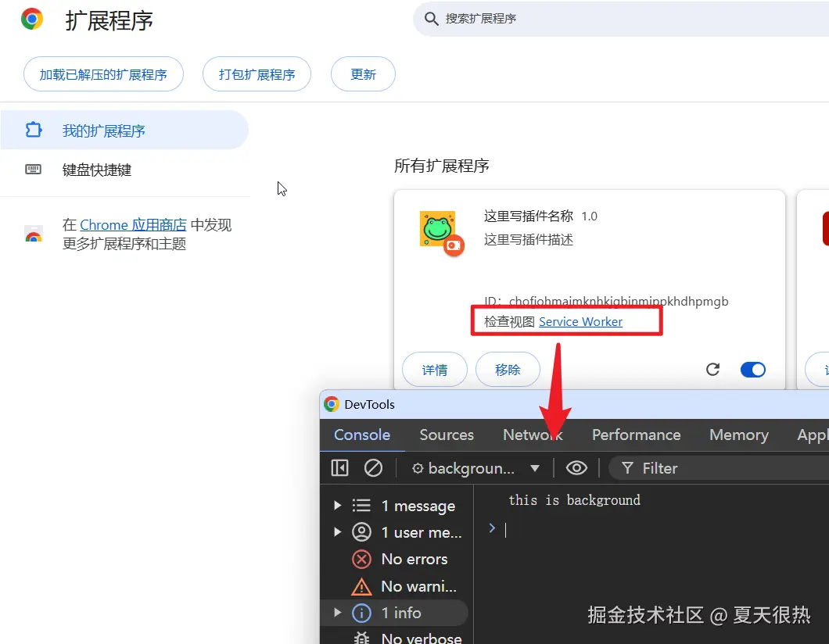829x644 pixels.
Task: Click the gear icon beside background context
Action: coord(418,468)
